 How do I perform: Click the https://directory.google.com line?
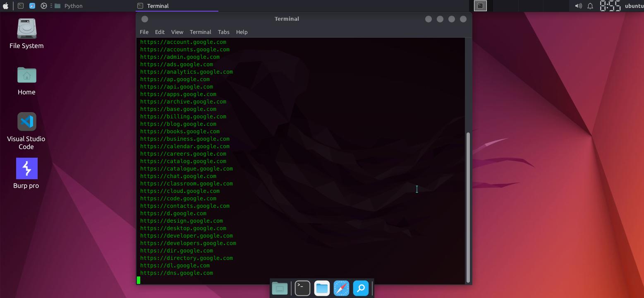[187, 258]
